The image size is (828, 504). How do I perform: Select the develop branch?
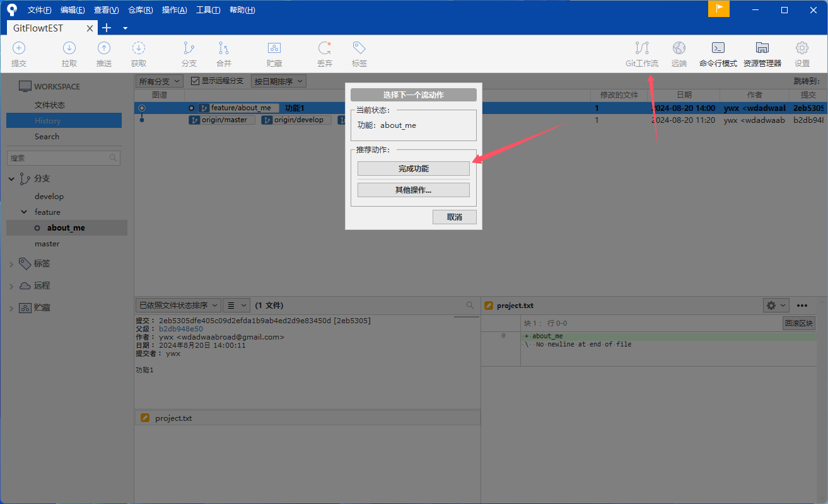tap(49, 197)
